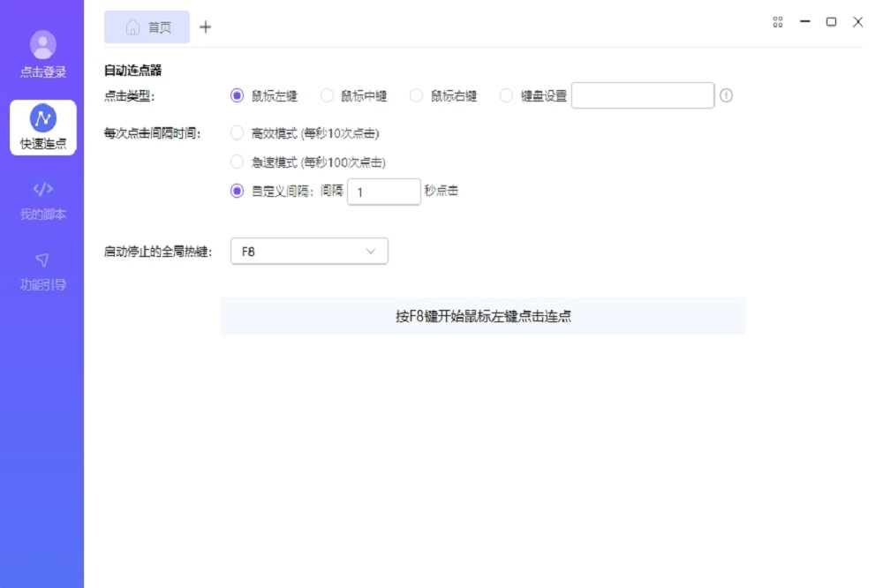Select 鼠标中键 click type
883x588 pixels.
327,96
